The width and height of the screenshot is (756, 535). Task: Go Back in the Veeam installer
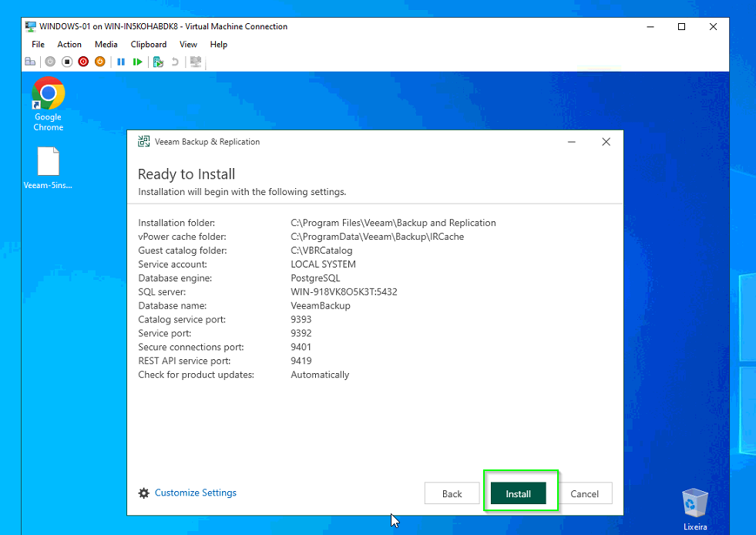pyautogui.click(x=452, y=493)
